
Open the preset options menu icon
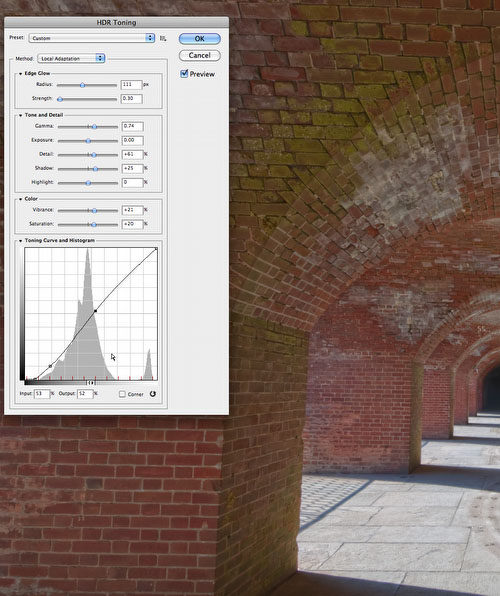[163, 38]
